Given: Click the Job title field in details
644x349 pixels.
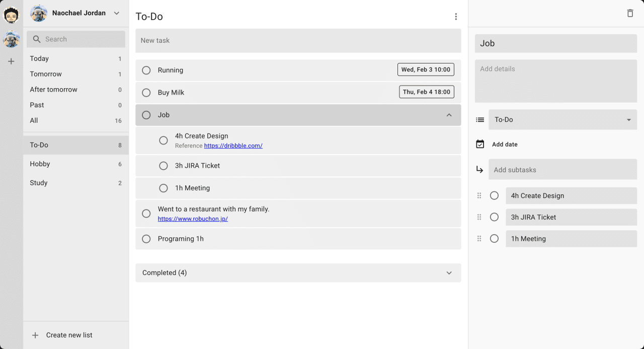Looking at the screenshot, I should [556, 43].
